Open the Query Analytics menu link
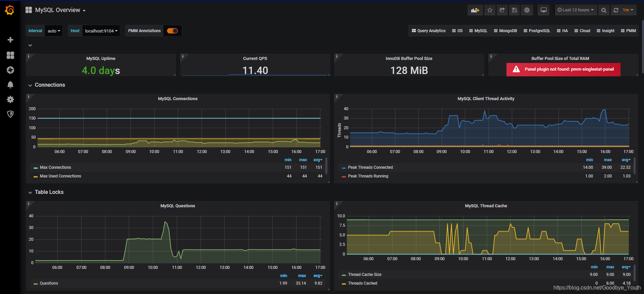 (429, 31)
